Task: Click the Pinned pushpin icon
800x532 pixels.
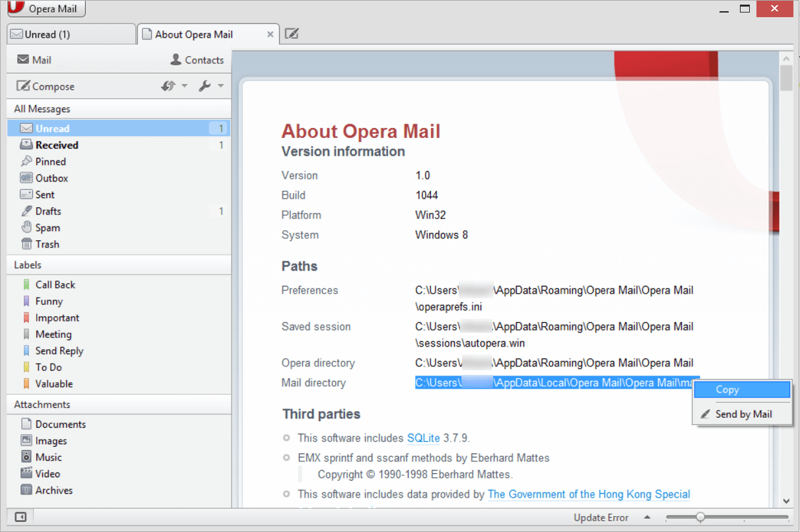Action: (x=26, y=161)
